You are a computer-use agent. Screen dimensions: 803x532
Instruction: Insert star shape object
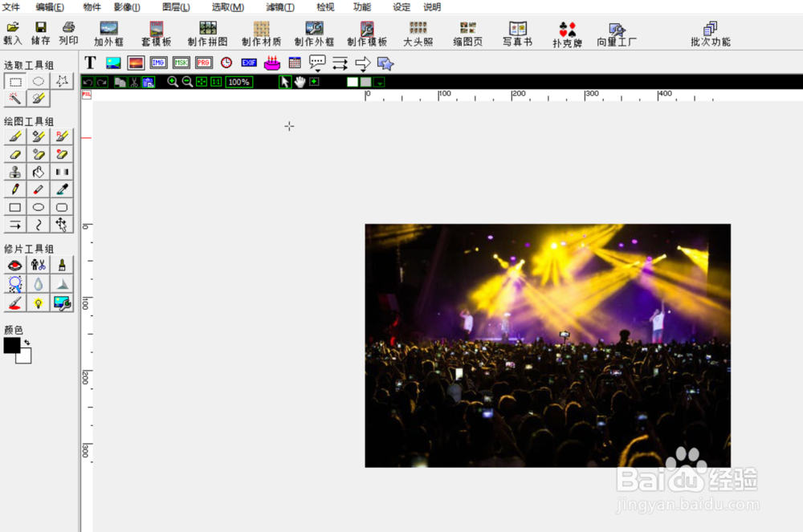point(385,63)
